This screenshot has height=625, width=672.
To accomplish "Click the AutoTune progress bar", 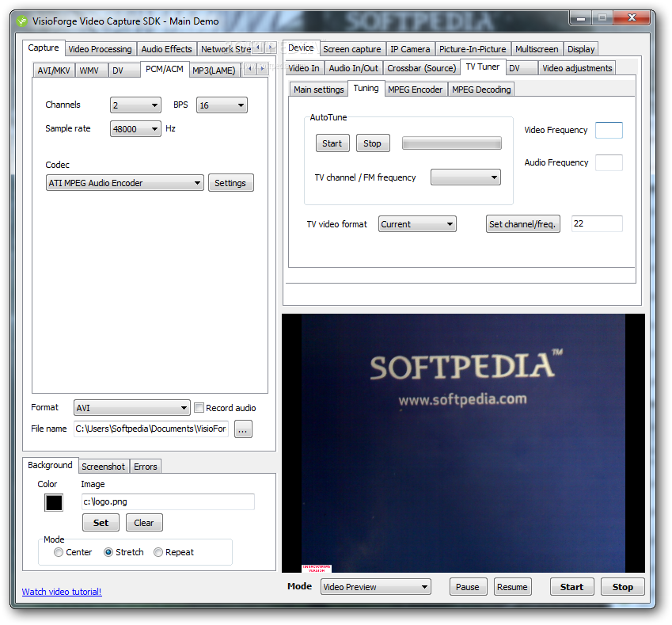I will (452, 143).
